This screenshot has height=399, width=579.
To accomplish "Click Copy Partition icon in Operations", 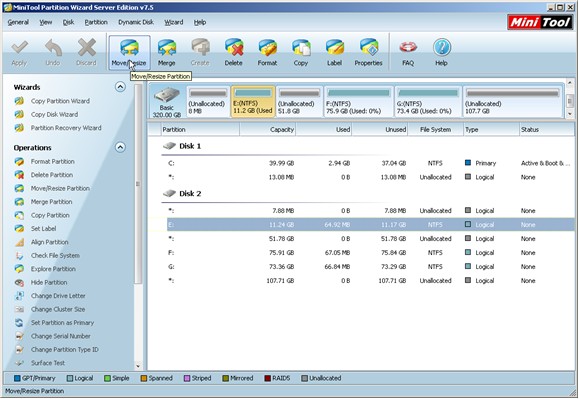I will pos(19,215).
